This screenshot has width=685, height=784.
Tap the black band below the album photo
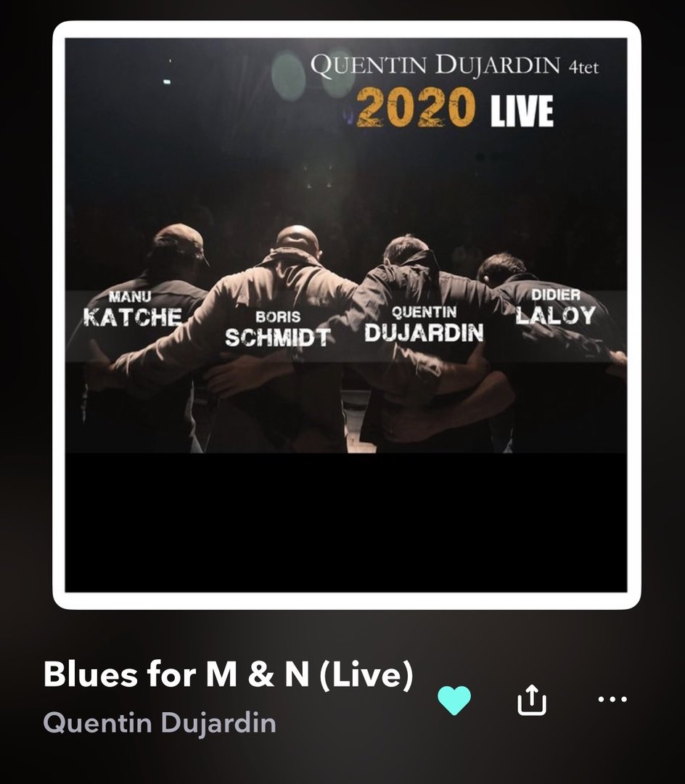[x=345, y=523]
